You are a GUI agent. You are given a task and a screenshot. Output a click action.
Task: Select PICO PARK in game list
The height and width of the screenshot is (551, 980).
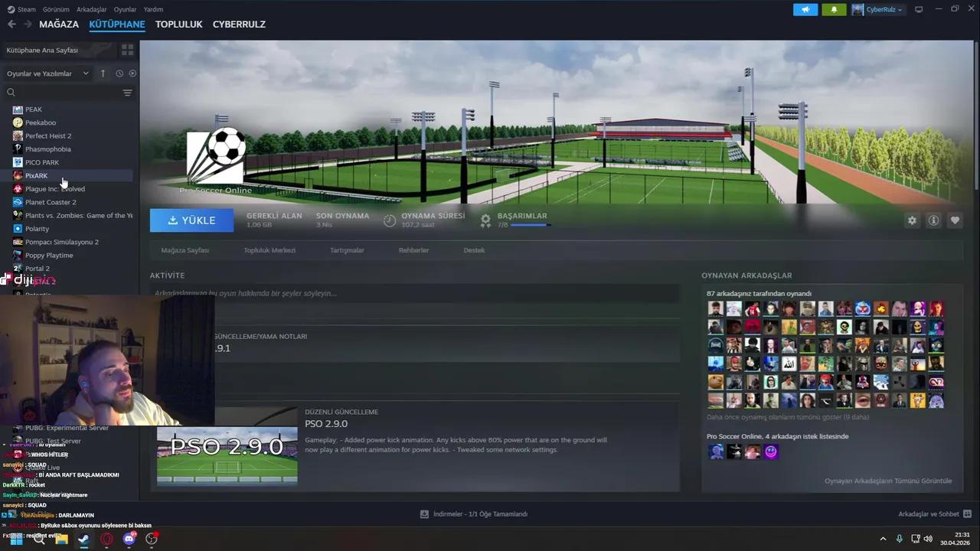(42, 162)
